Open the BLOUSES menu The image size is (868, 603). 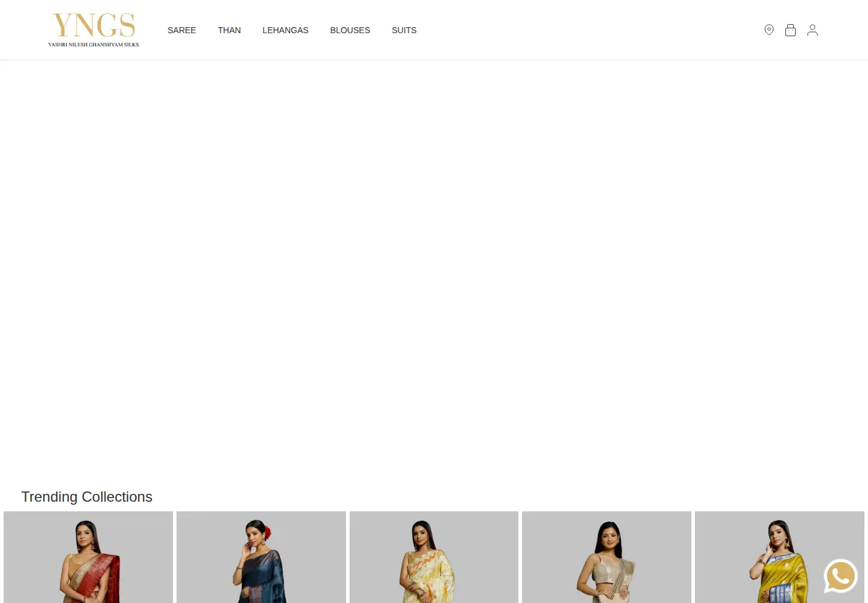point(350,30)
